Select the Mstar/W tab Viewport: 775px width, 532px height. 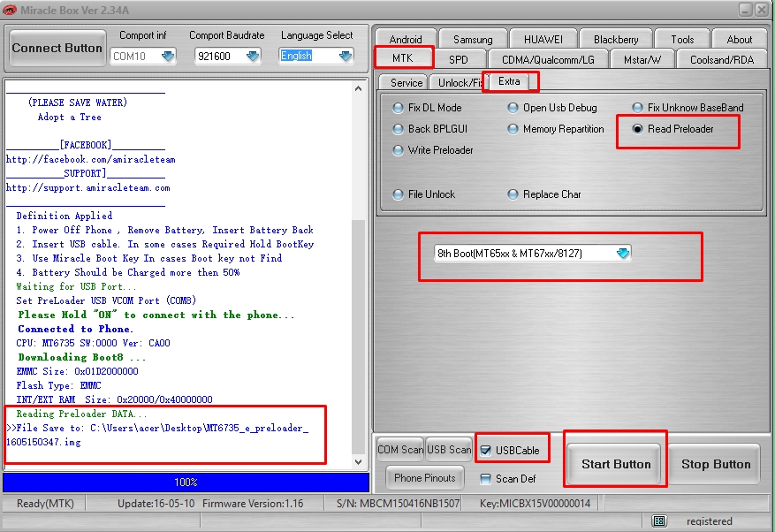pyautogui.click(x=642, y=59)
